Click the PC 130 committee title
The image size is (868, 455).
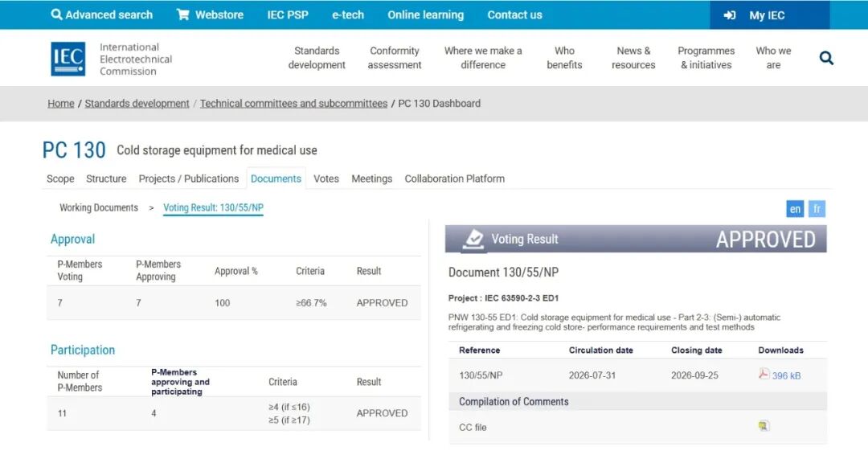click(74, 150)
